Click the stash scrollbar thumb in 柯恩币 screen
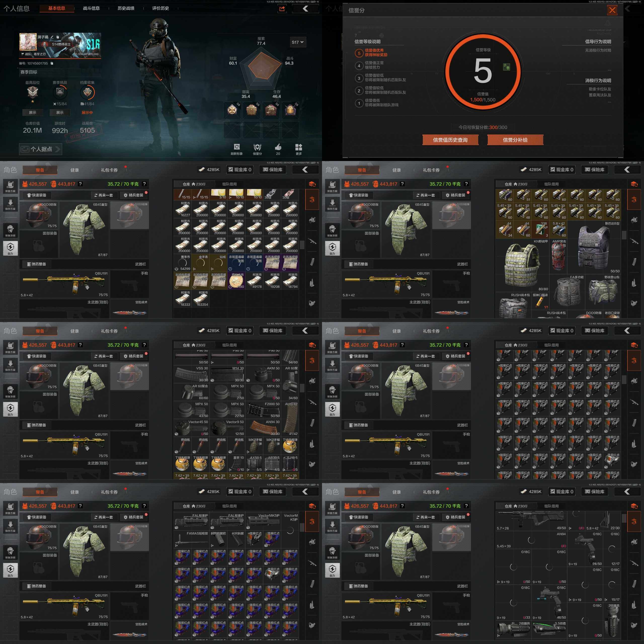The height and width of the screenshot is (644, 644). pyautogui.click(x=302, y=245)
